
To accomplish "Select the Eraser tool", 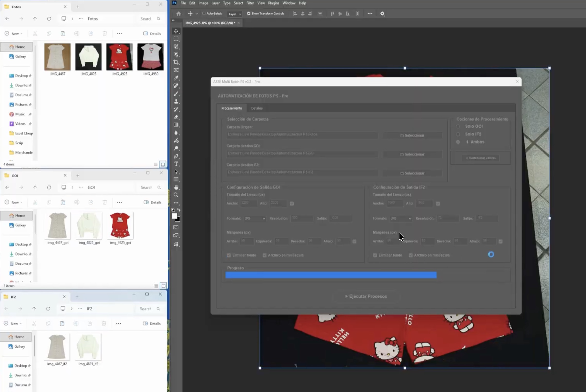I will pyautogui.click(x=176, y=117).
